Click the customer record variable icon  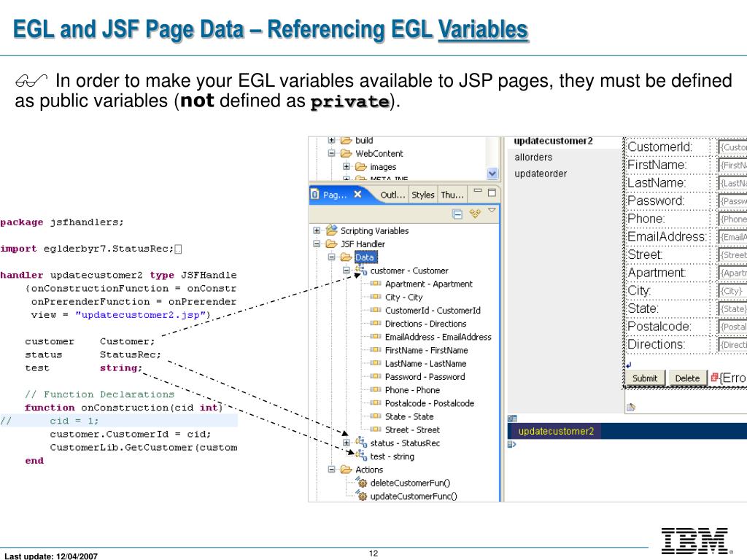[361, 270]
